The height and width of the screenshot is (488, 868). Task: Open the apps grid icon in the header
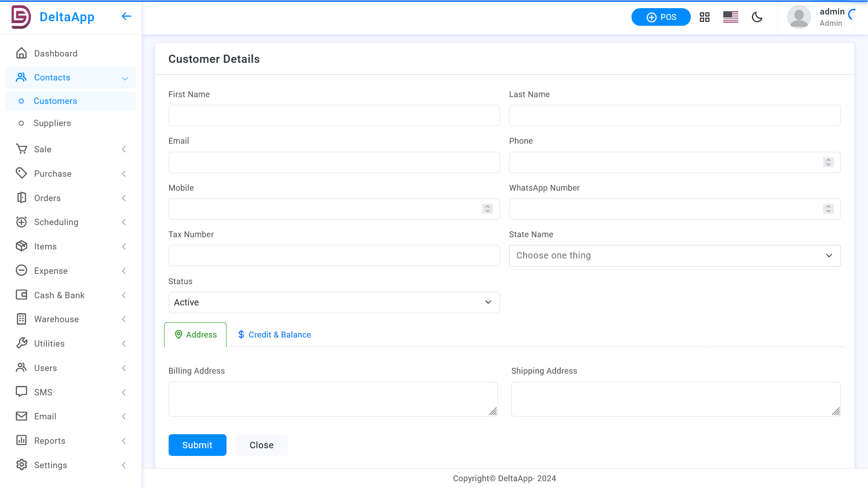704,17
